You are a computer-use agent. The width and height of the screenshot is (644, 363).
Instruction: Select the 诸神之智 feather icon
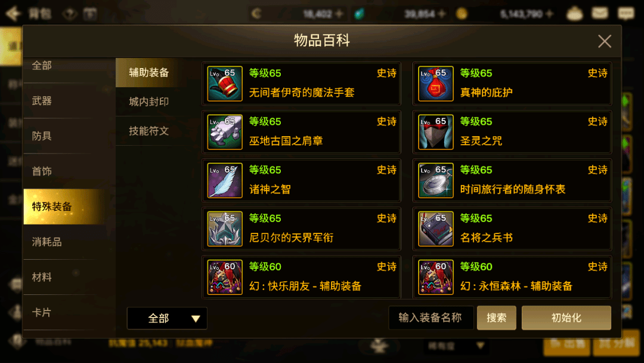pos(225,180)
